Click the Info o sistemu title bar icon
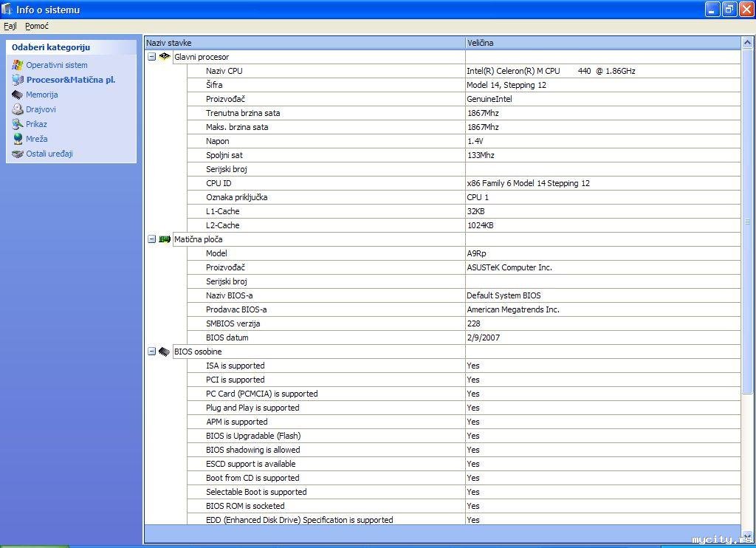The image size is (756, 548). pos(7,9)
